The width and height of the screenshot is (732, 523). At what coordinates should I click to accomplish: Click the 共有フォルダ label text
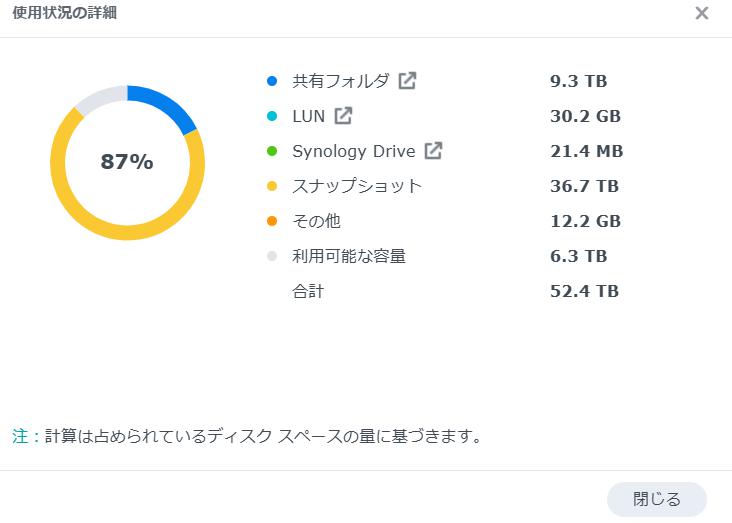point(340,81)
